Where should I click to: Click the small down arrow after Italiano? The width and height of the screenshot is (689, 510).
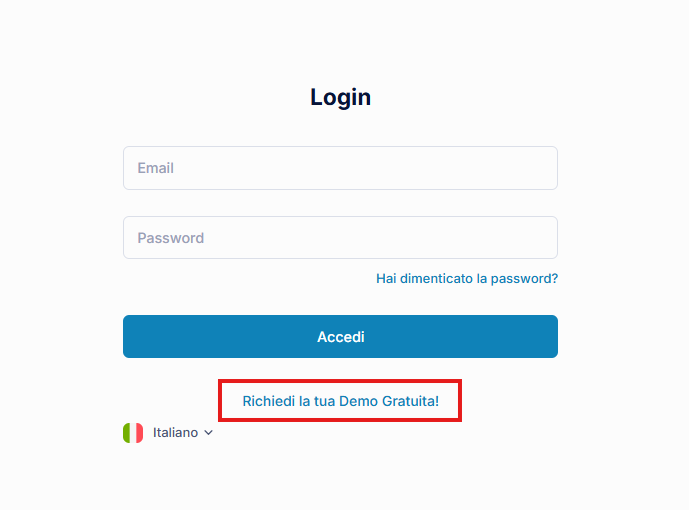208,433
